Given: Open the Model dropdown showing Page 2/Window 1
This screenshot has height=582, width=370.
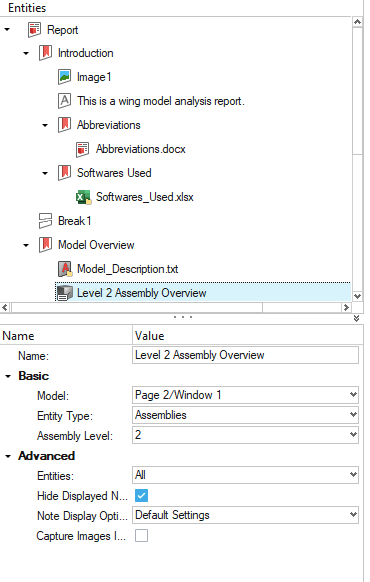Looking at the screenshot, I should [x=245, y=395].
